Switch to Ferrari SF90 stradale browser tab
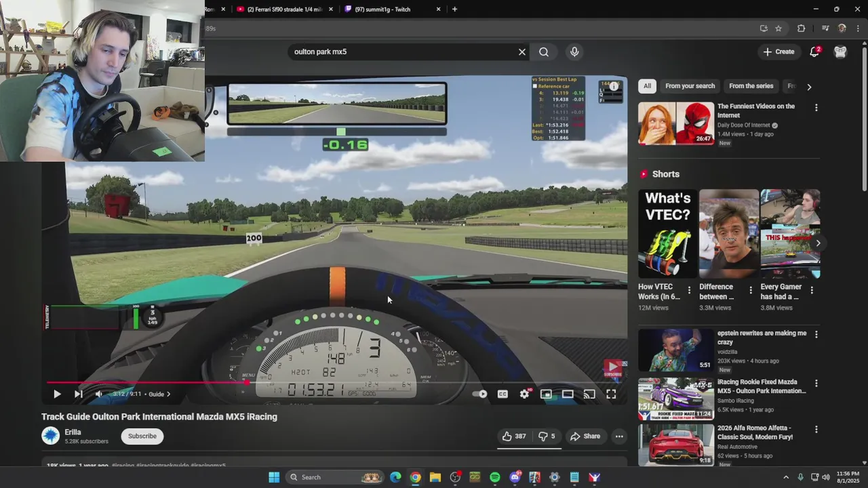 coord(285,9)
